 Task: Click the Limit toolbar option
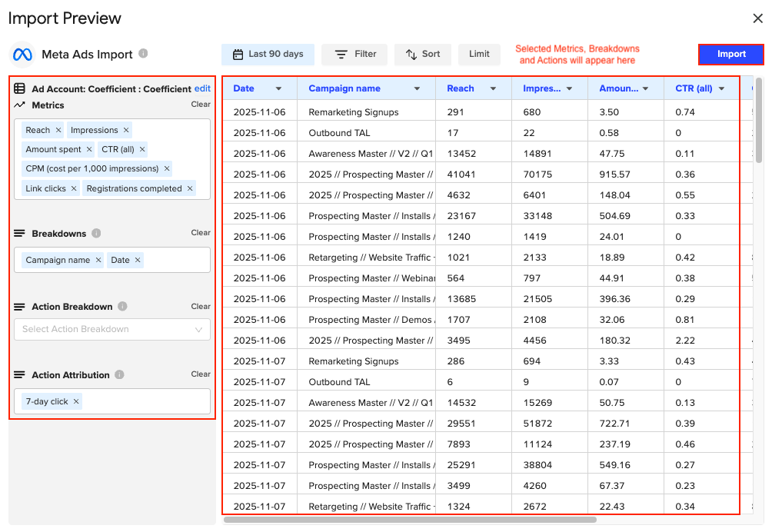479,54
